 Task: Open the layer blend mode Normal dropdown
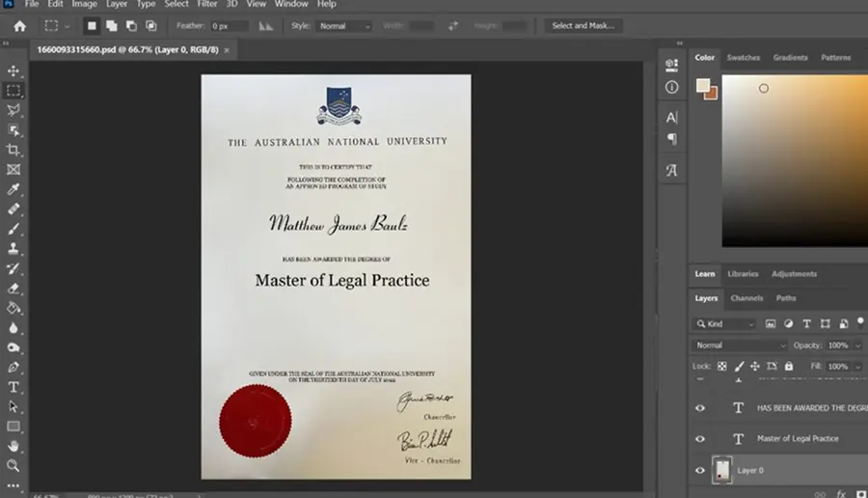pos(740,346)
